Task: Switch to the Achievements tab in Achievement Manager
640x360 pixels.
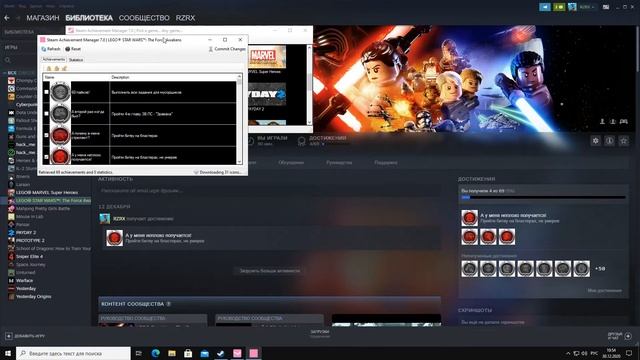Action: click(54, 60)
